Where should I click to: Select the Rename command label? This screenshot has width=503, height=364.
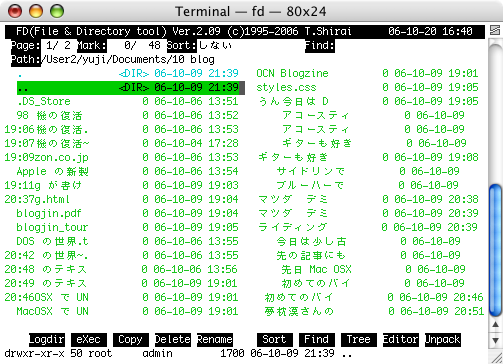click(x=215, y=340)
